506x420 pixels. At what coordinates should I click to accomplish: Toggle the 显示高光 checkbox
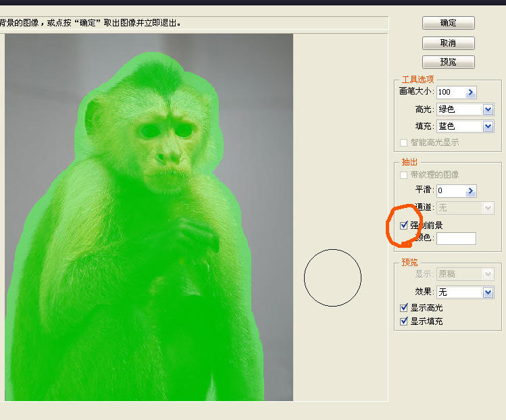[404, 308]
